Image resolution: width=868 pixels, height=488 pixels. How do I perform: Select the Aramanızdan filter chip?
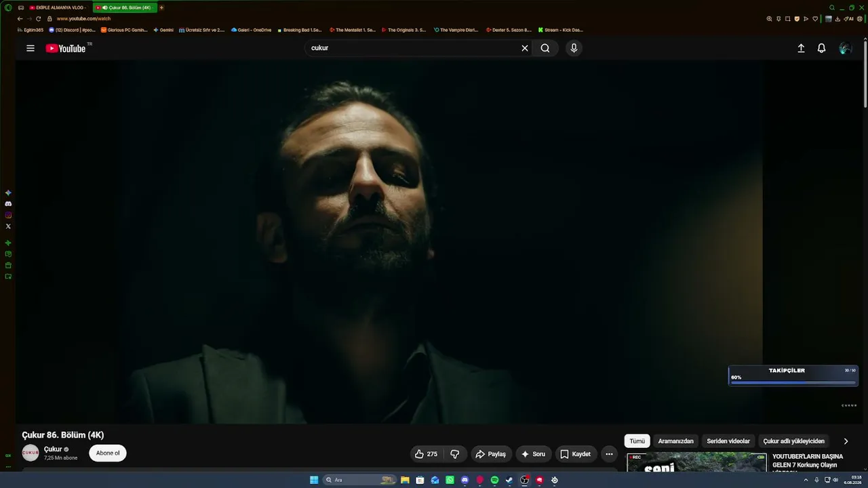point(675,441)
